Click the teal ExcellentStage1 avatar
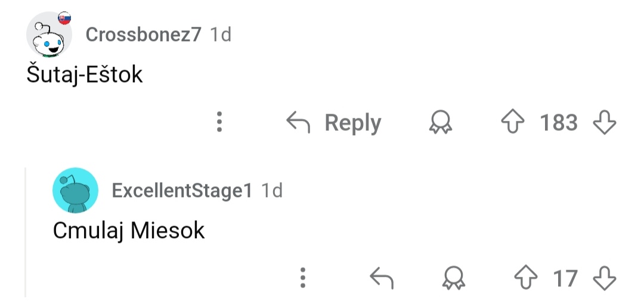This screenshot has width=644, height=306. click(75, 191)
